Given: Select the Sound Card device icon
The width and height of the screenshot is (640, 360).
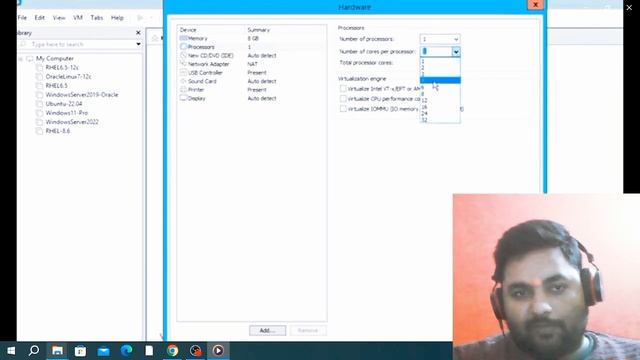Looking at the screenshot, I should (x=183, y=81).
